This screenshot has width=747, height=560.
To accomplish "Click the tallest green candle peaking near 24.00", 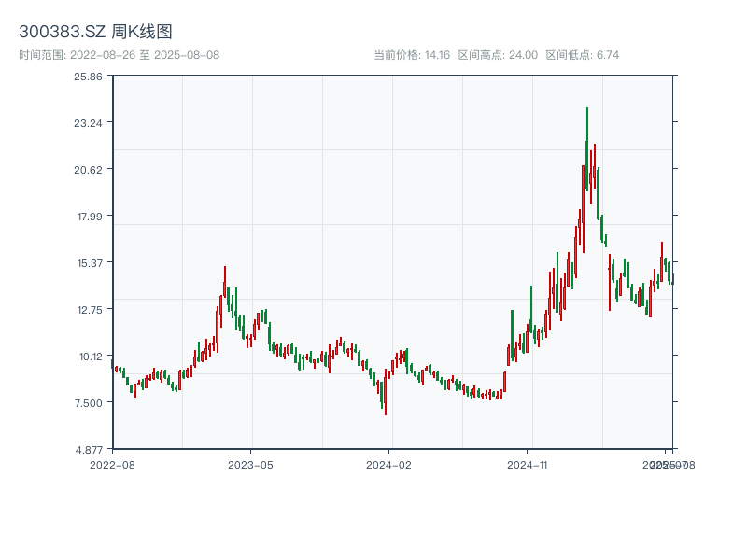I will point(587,149).
